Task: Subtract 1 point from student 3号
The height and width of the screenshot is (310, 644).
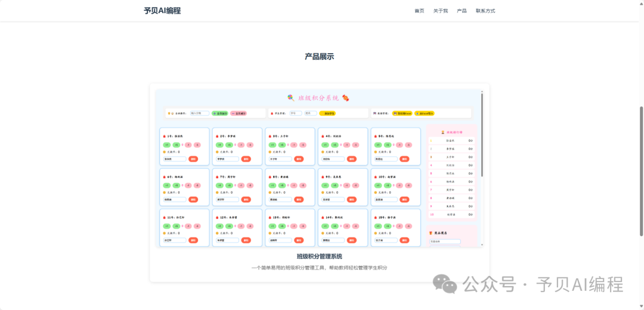Action: pos(293,145)
